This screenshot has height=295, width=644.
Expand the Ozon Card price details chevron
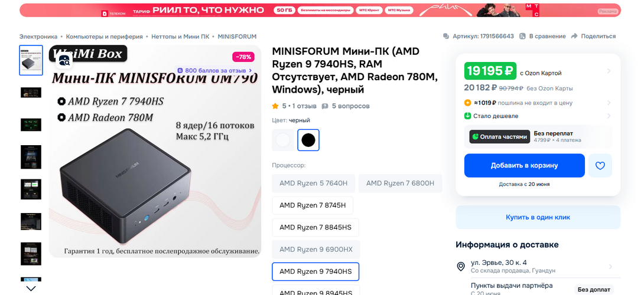pyautogui.click(x=609, y=71)
